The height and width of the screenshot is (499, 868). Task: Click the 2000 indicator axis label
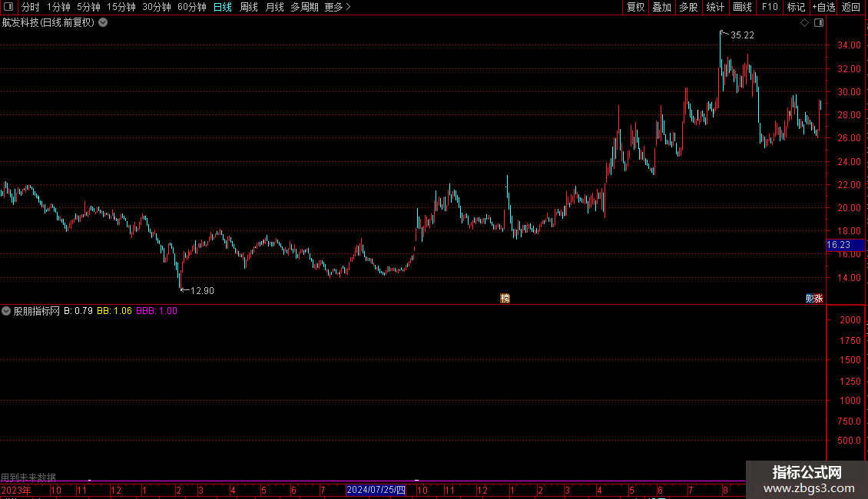coord(850,320)
